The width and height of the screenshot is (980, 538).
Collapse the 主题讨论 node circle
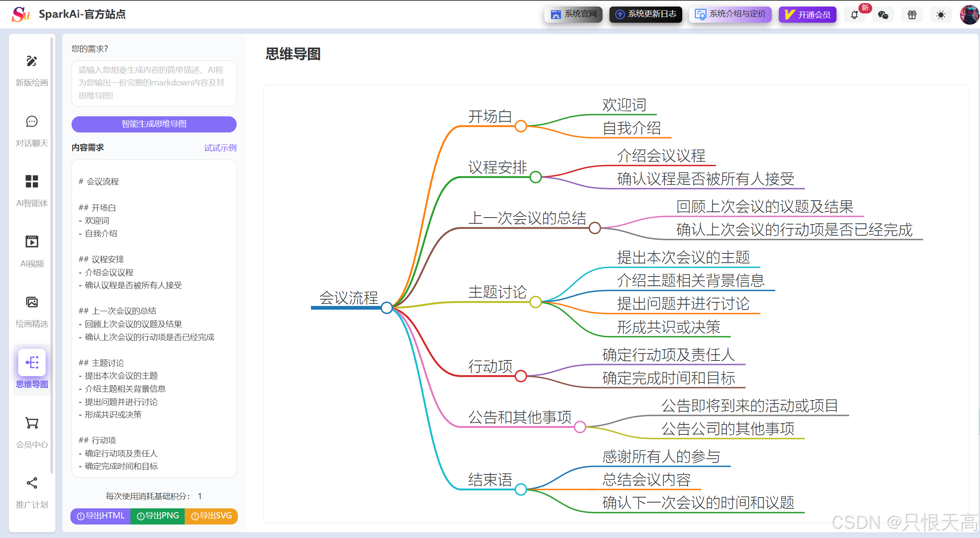(535, 302)
